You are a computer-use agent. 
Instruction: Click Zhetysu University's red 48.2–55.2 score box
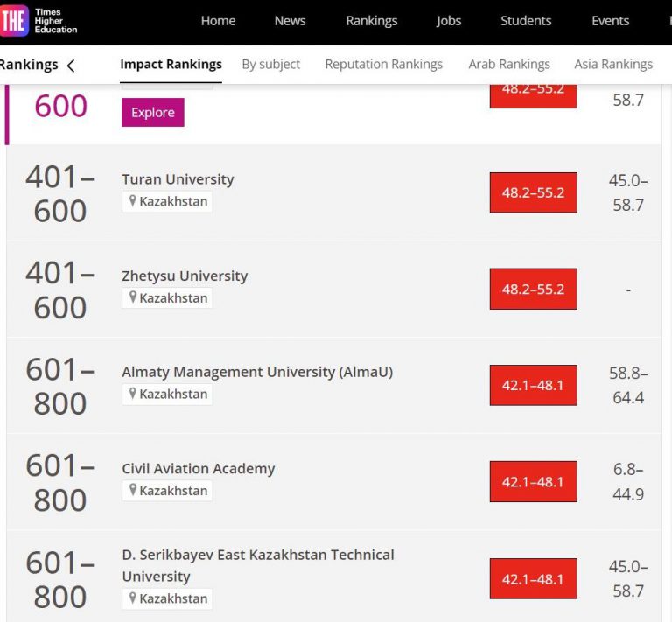click(533, 289)
